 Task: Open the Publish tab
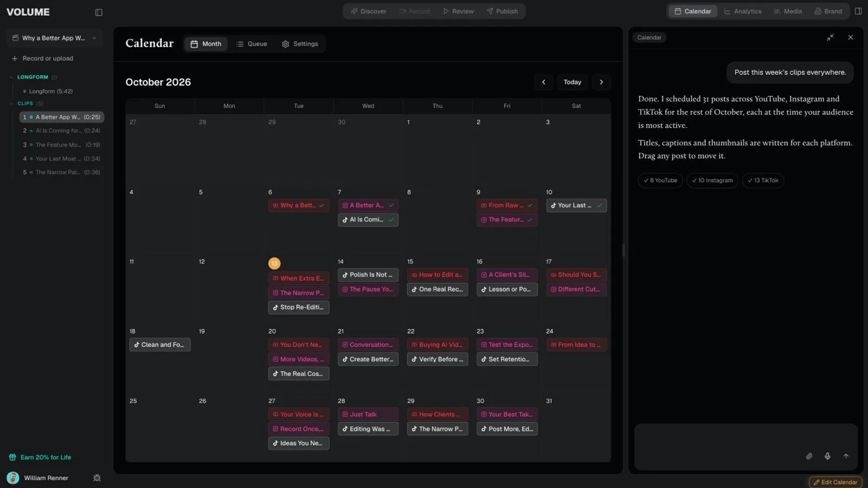502,11
